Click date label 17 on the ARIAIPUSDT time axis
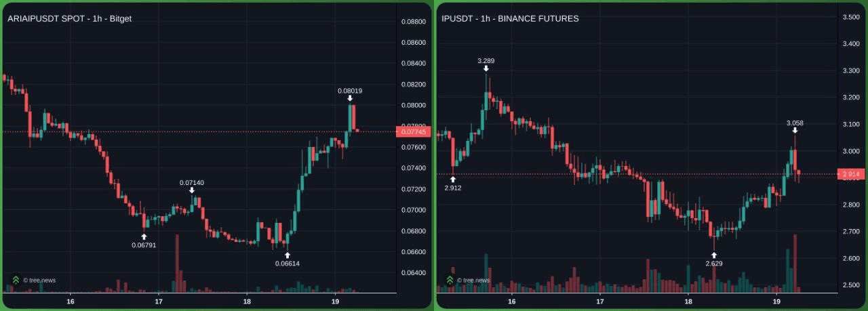 pyautogui.click(x=159, y=302)
